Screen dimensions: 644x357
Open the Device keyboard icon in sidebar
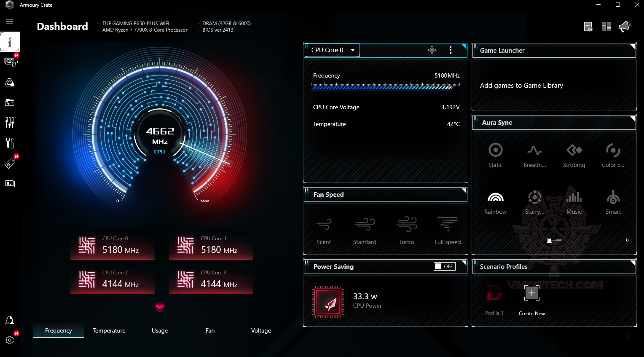pyautogui.click(x=10, y=62)
